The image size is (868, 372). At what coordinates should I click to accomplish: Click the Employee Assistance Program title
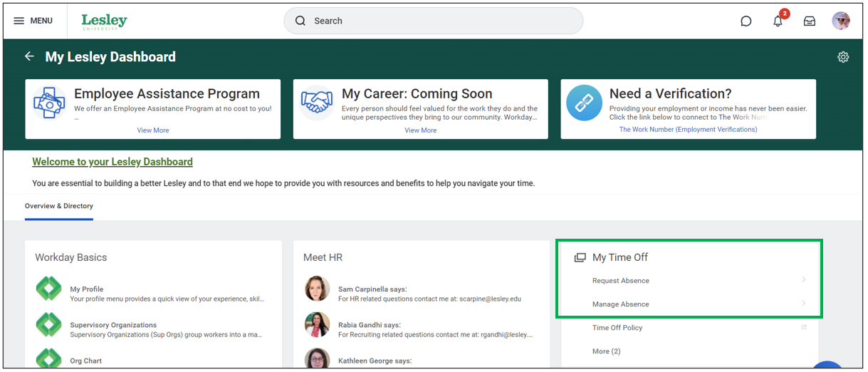(x=167, y=93)
